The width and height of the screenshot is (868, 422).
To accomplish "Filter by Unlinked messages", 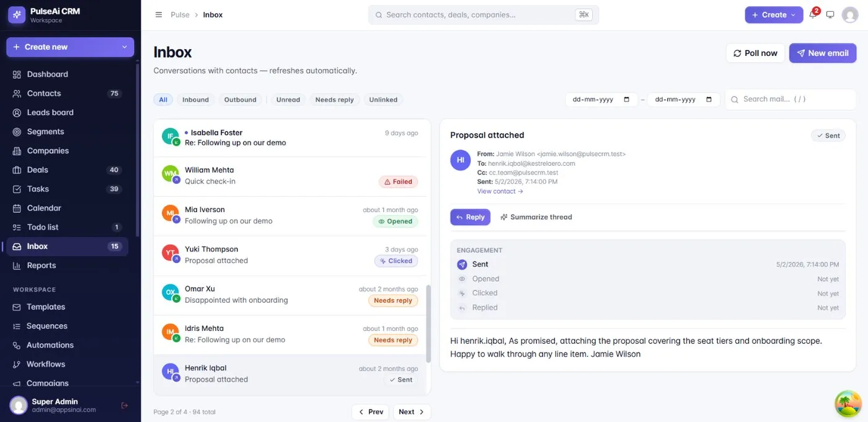I will tap(383, 99).
